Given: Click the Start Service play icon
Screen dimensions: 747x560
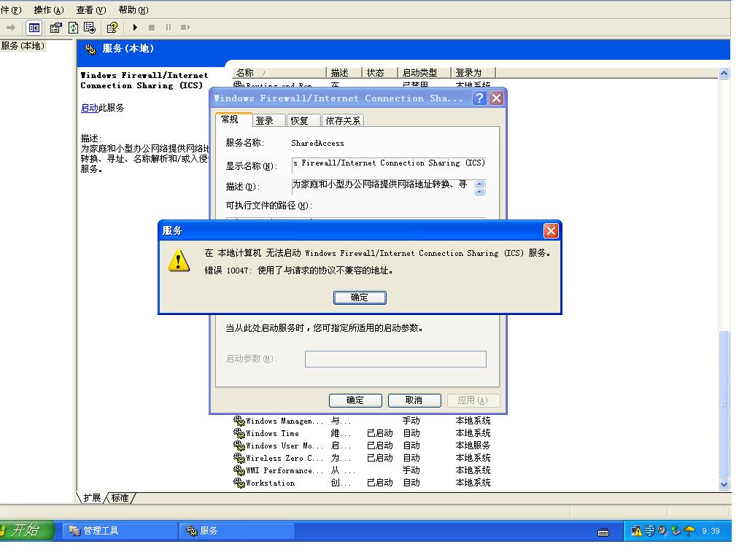Looking at the screenshot, I should (135, 28).
